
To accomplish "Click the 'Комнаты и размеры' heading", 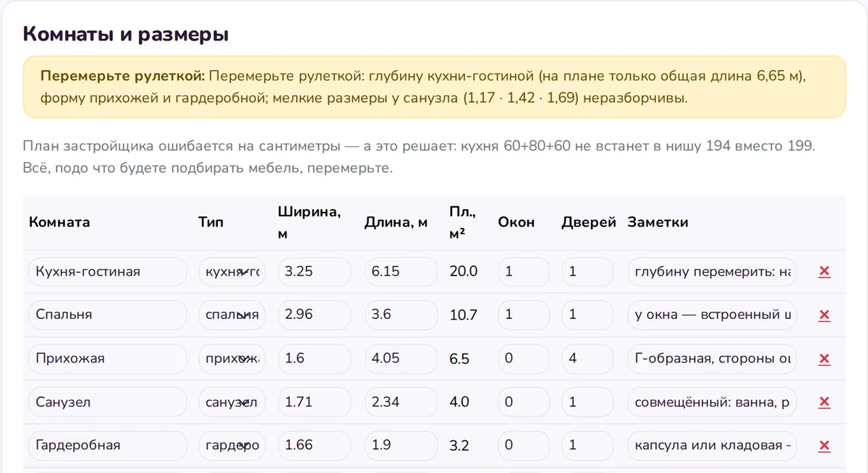I will click(126, 34).
